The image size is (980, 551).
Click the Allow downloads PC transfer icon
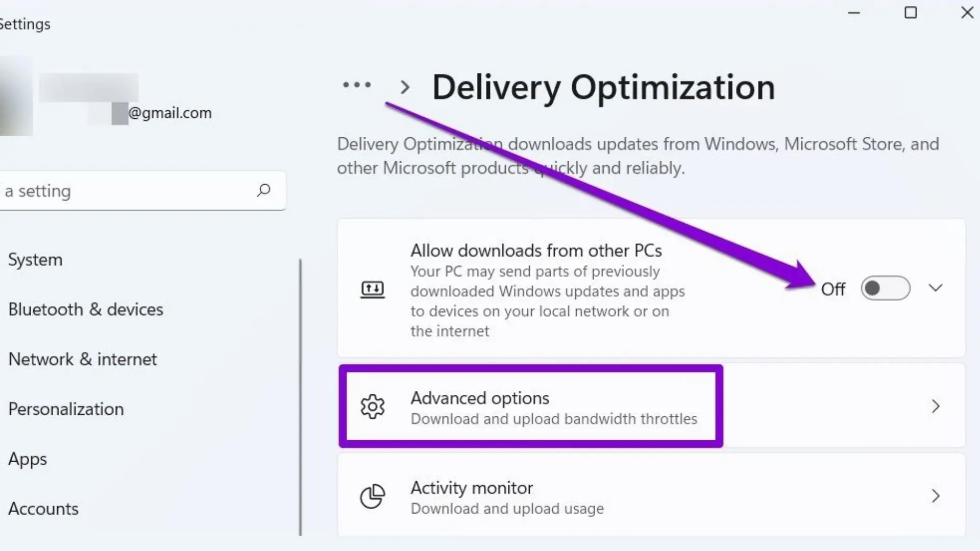pyautogui.click(x=373, y=289)
